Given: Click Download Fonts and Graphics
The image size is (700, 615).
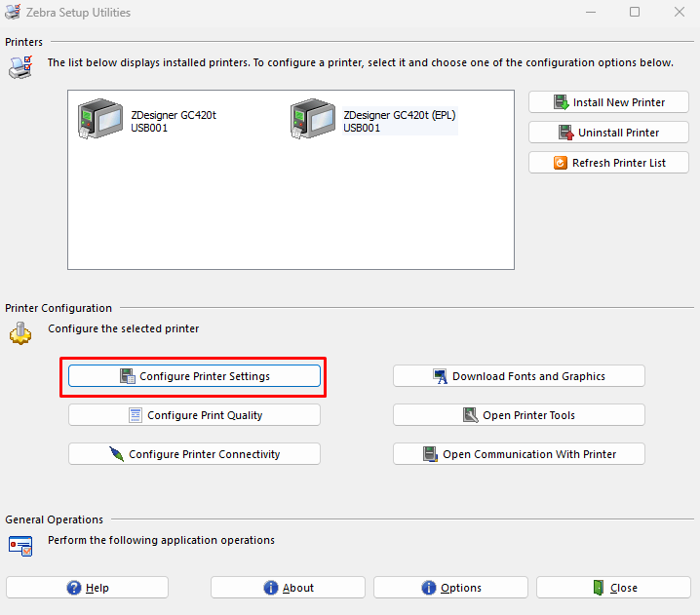Looking at the screenshot, I should [x=519, y=376].
